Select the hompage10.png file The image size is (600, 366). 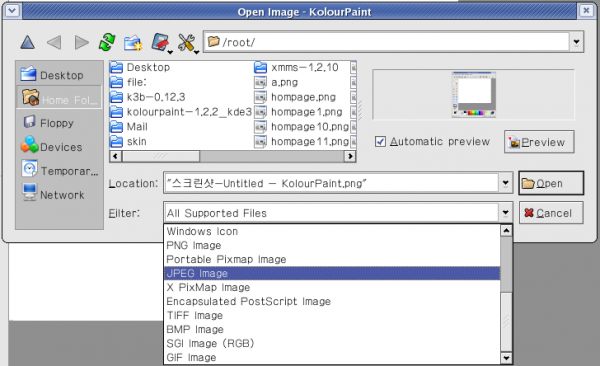pos(302,126)
